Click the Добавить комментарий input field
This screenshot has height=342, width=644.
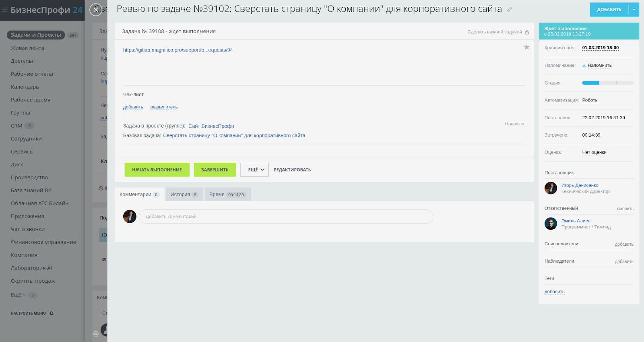pos(286,217)
